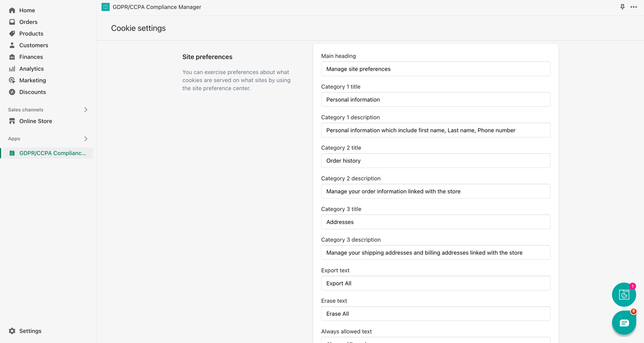Open the chat support bubble
Screen dimensions: 644x343
[x=624, y=323]
